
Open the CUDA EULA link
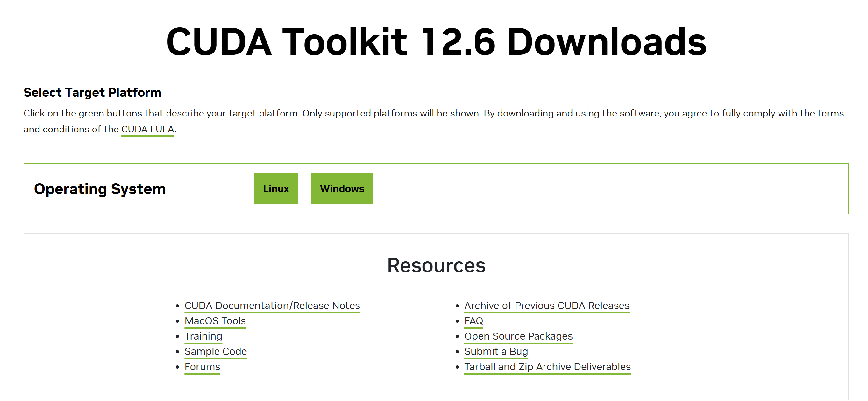pos(148,129)
